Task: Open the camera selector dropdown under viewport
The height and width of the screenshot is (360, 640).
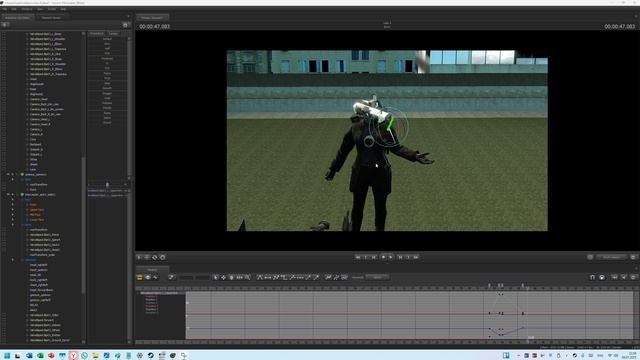Action: pos(611,257)
